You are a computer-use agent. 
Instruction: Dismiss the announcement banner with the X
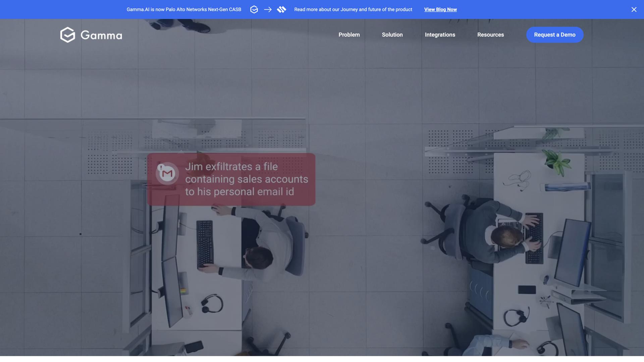point(634,9)
